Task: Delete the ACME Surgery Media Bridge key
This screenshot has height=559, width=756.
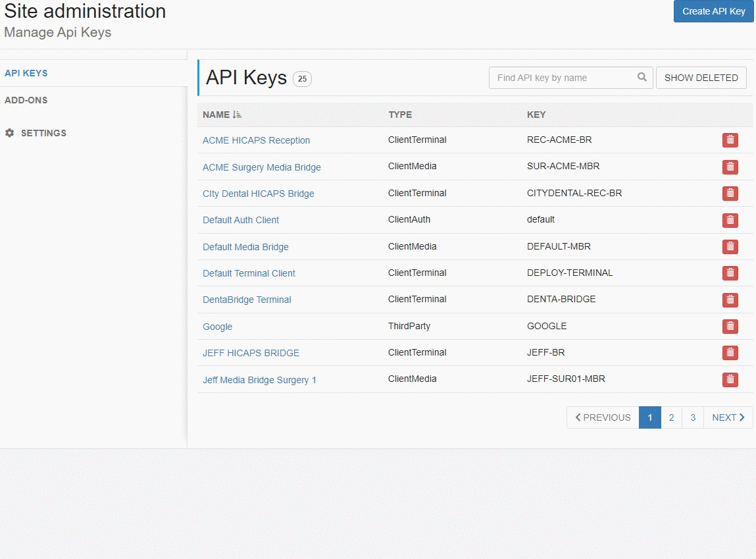Action: pyautogui.click(x=730, y=167)
